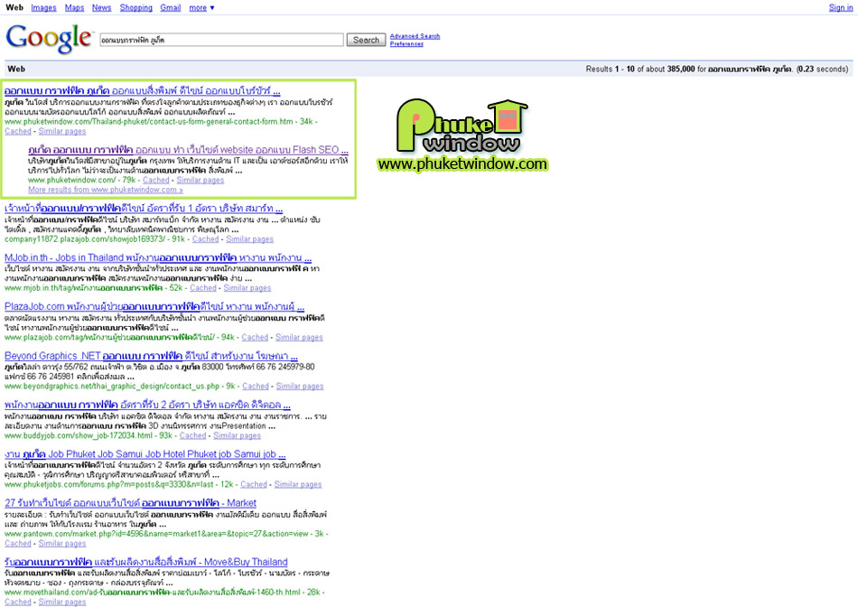Screen dimensions: 858x616
Task: Open 'MJob.in.th - Jobs in Thailand' result
Action: (158, 257)
